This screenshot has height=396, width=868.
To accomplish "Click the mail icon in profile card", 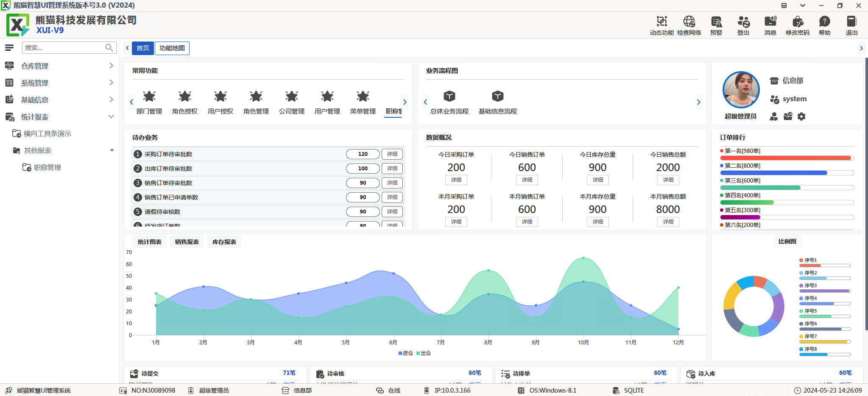I will point(788,116).
